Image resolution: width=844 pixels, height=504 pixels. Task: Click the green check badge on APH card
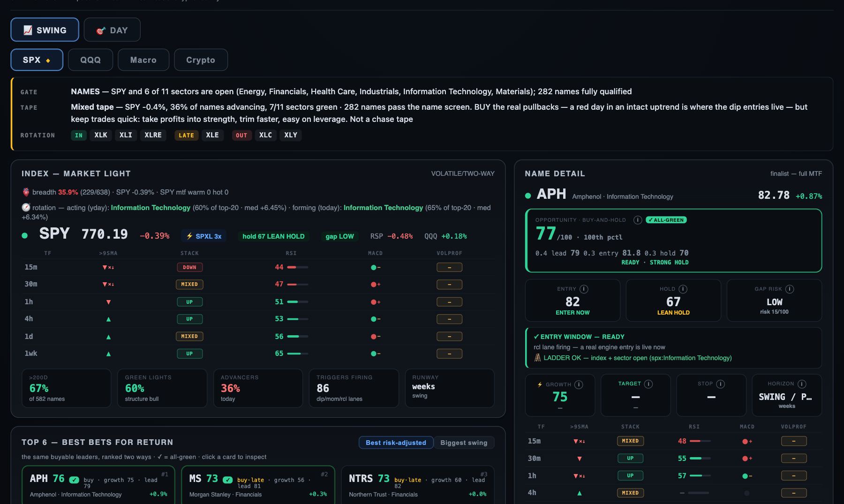coord(74,480)
